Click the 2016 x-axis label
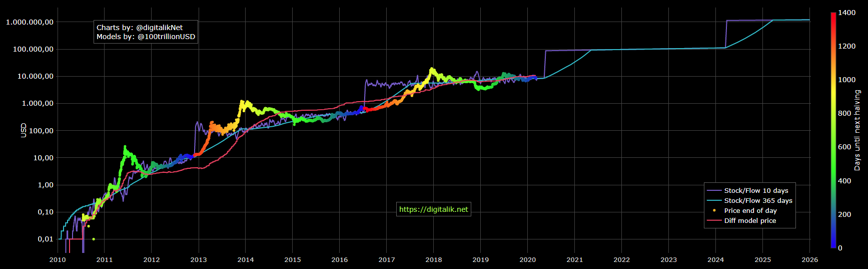868x269 pixels. click(x=340, y=259)
